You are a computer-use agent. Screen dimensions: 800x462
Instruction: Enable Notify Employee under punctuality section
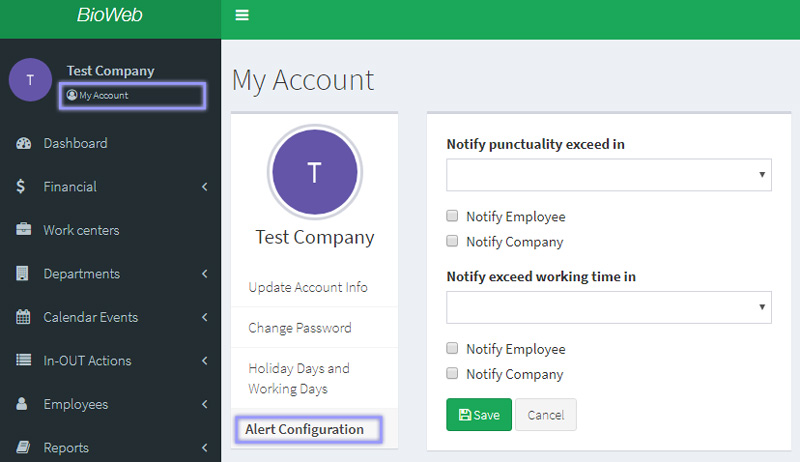tap(453, 216)
